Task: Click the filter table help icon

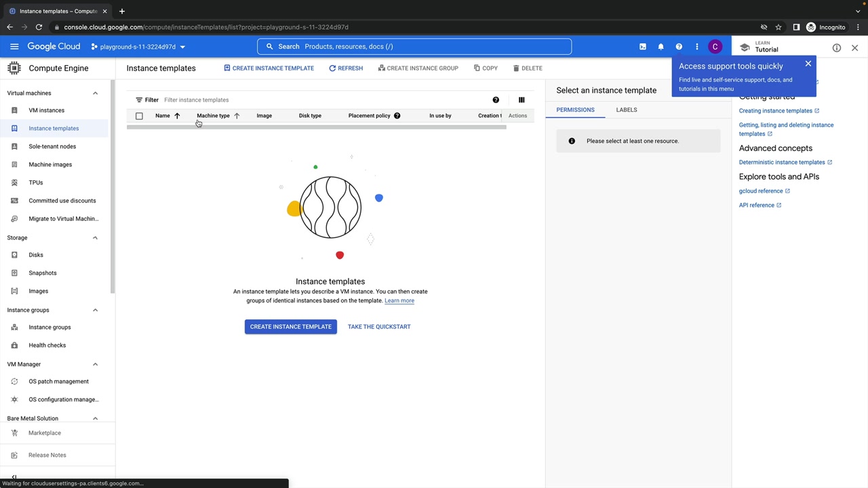Action: pos(496,100)
